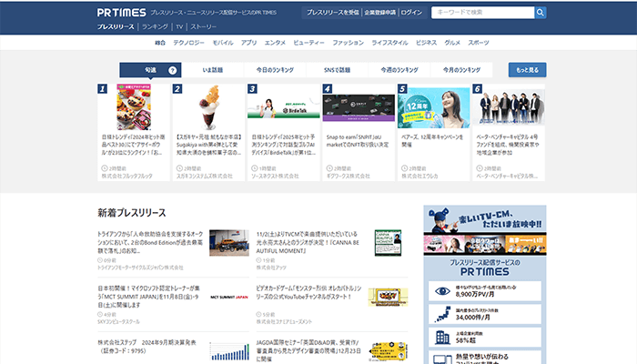The width and height of the screenshot is (637, 364).
Task: Select the エンタメ category
Action: coord(275,43)
